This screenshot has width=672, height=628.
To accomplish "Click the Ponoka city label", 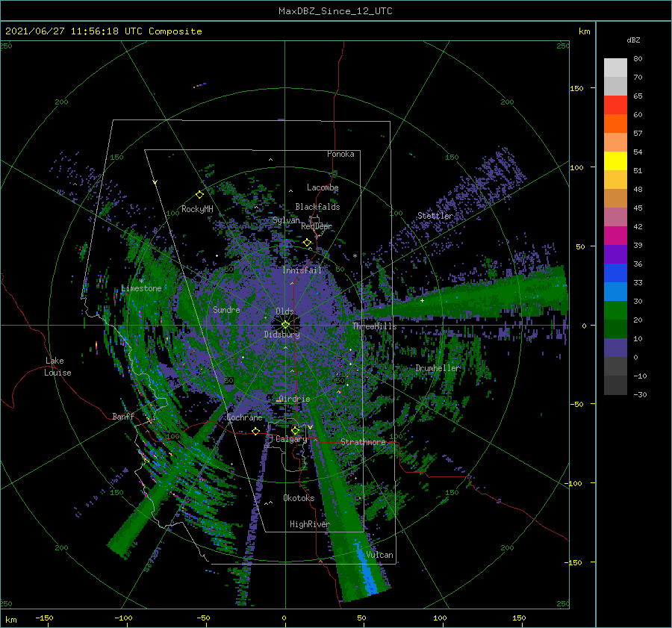I will point(340,154).
